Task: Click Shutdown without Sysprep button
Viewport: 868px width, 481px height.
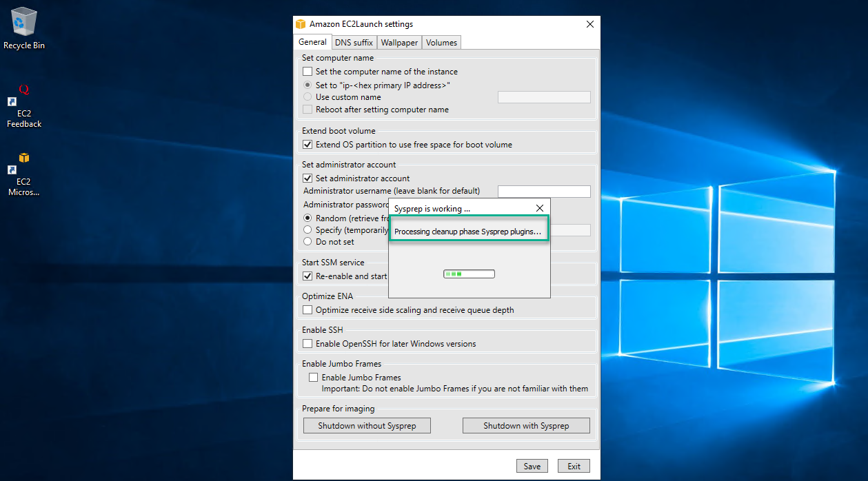Action: [367, 426]
